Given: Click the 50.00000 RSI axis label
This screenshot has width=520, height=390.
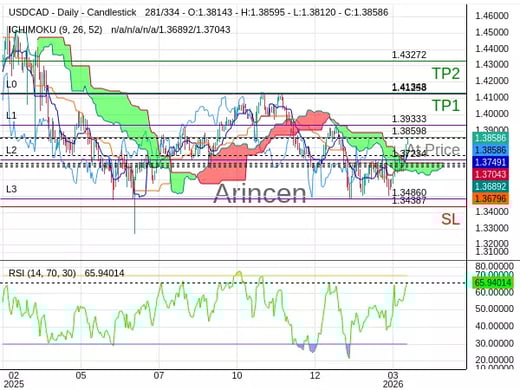Looking at the screenshot, I should point(494,309).
